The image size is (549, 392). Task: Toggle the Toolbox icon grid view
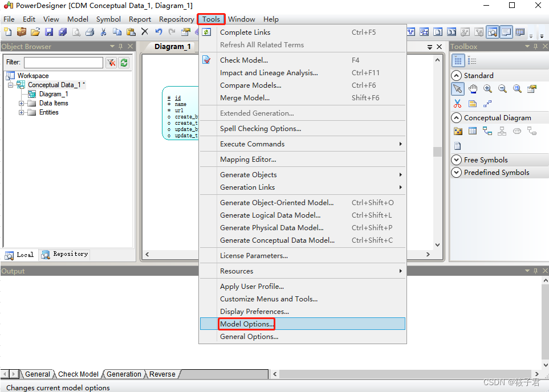pyautogui.click(x=458, y=60)
